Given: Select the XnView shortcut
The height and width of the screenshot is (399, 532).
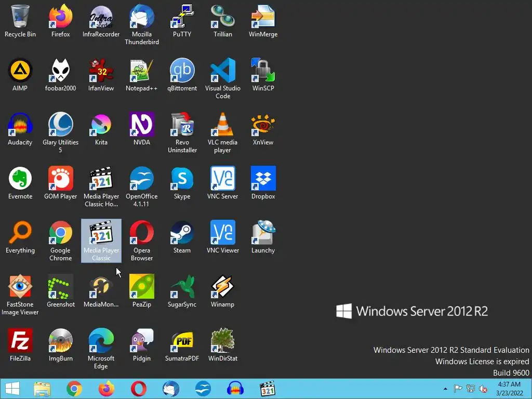Looking at the screenshot, I should [263, 129].
